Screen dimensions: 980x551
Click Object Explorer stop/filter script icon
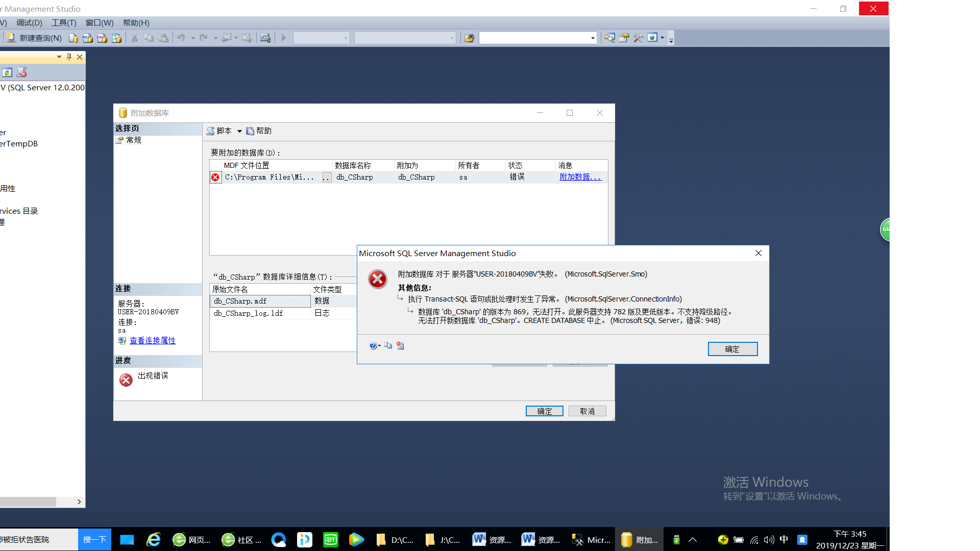(x=22, y=72)
